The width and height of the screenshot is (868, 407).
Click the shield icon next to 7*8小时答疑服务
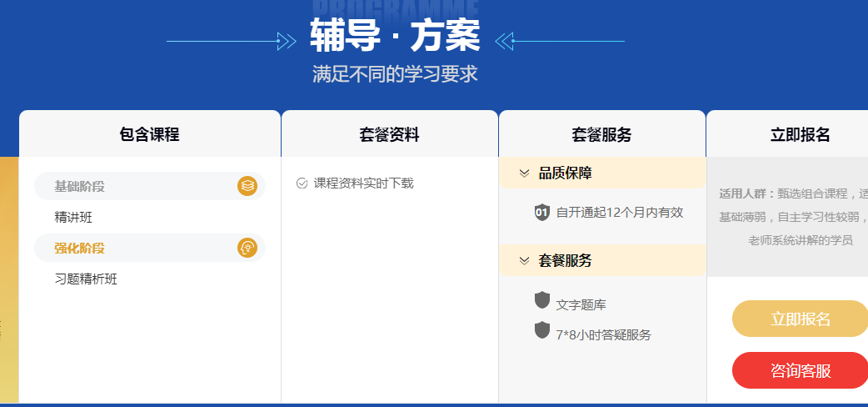[542, 330]
